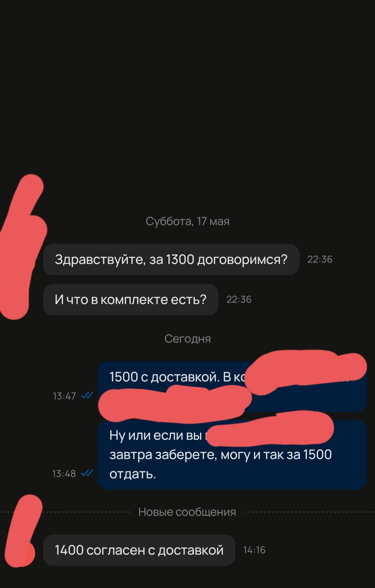Tap the 22:36 timestamp beside "И что в комплекте"

click(239, 299)
